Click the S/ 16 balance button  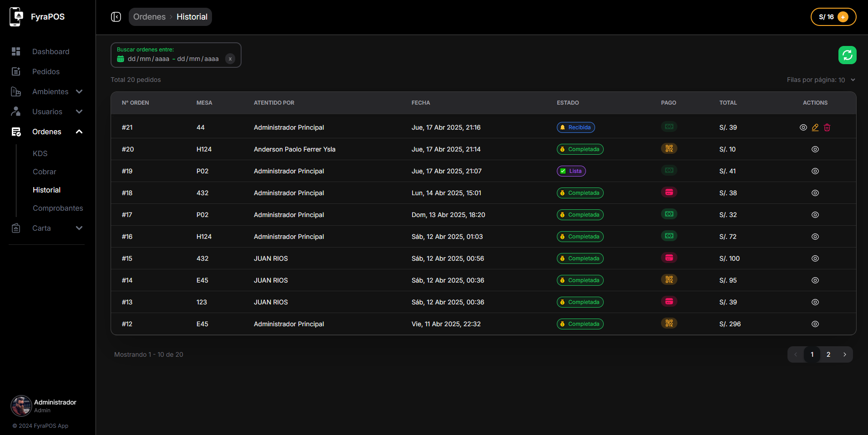(833, 17)
